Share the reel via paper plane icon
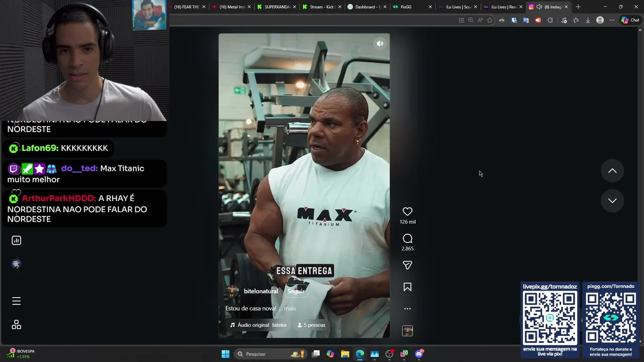 (408, 265)
